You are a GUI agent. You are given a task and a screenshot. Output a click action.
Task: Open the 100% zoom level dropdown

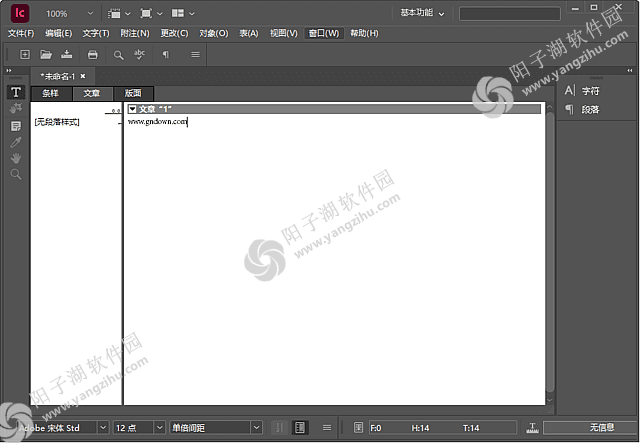pyautogui.click(x=90, y=13)
